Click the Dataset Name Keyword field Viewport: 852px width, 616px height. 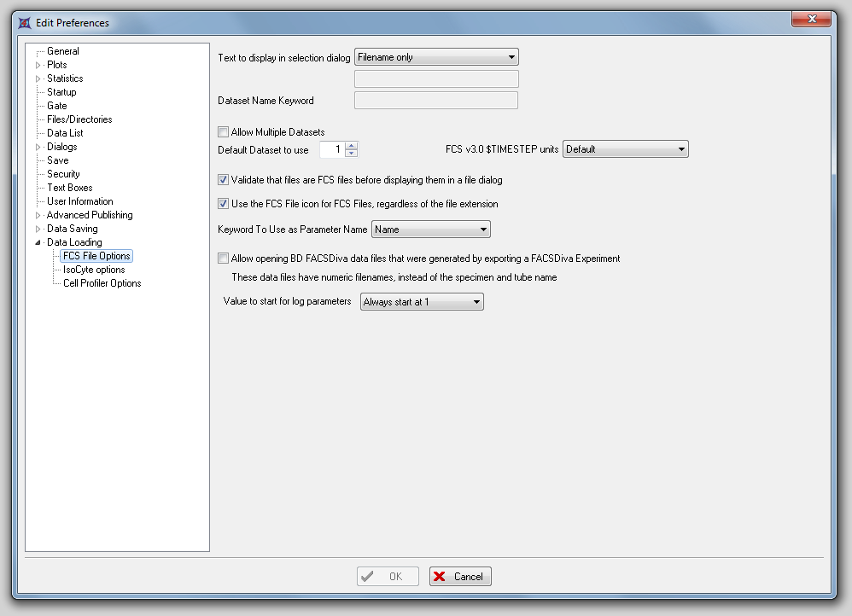pyautogui.click(x=435, y=101)
